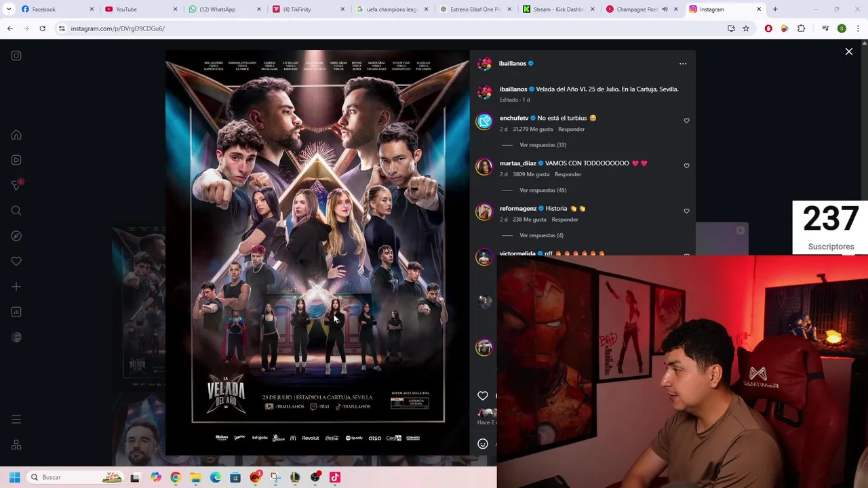Like the post with the heart icon
This screenshot has height=488, width=868.
483,396
